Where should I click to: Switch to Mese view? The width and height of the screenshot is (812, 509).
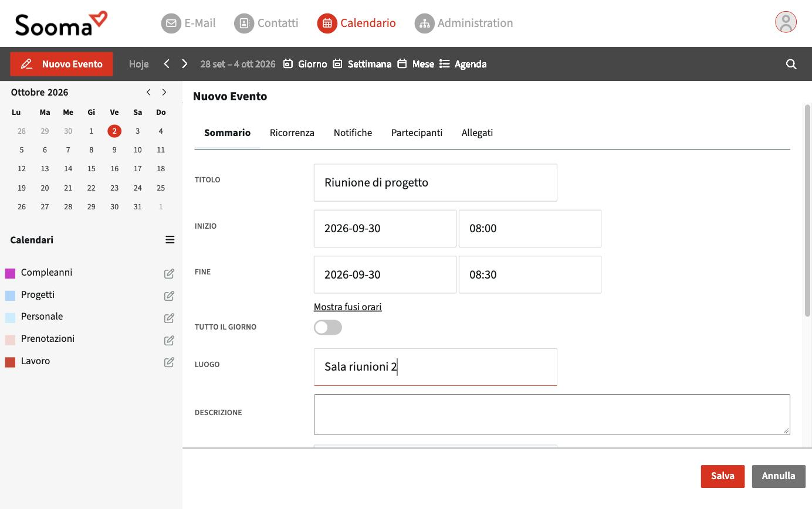pos(415,64)
